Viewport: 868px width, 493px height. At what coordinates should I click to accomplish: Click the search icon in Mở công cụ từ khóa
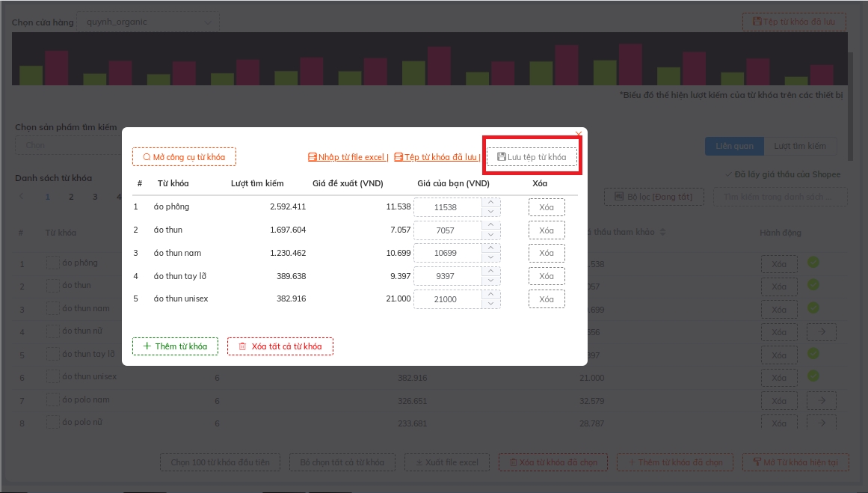point(147,157)
